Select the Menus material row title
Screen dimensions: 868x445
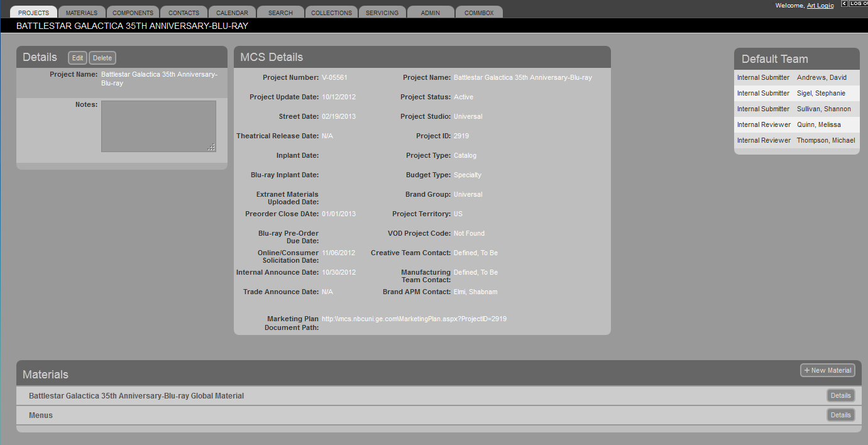(x=41, y=415)
